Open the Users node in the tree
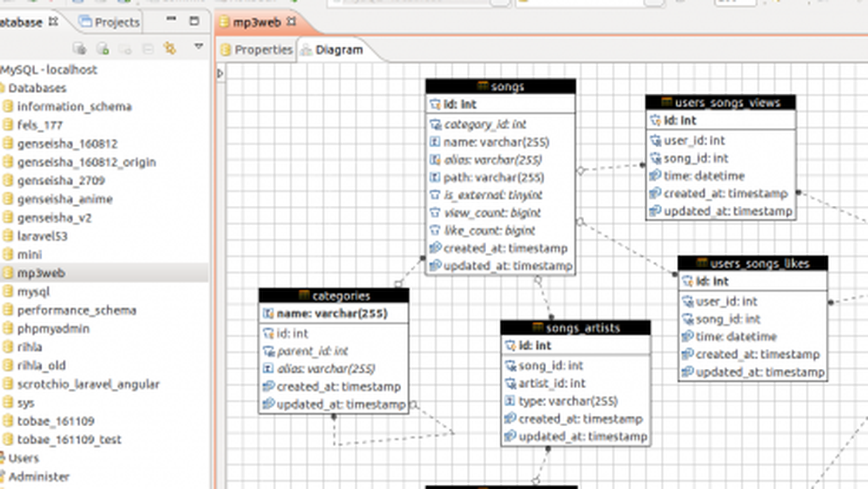 pos(23,458)
